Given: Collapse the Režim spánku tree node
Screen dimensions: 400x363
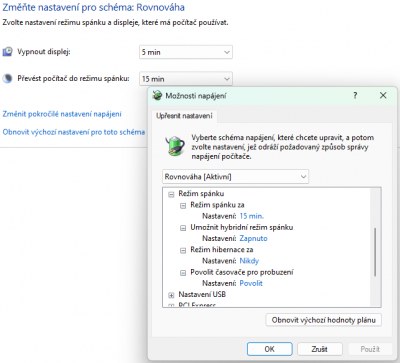Looking at the screenshot, I should [171, 194].
